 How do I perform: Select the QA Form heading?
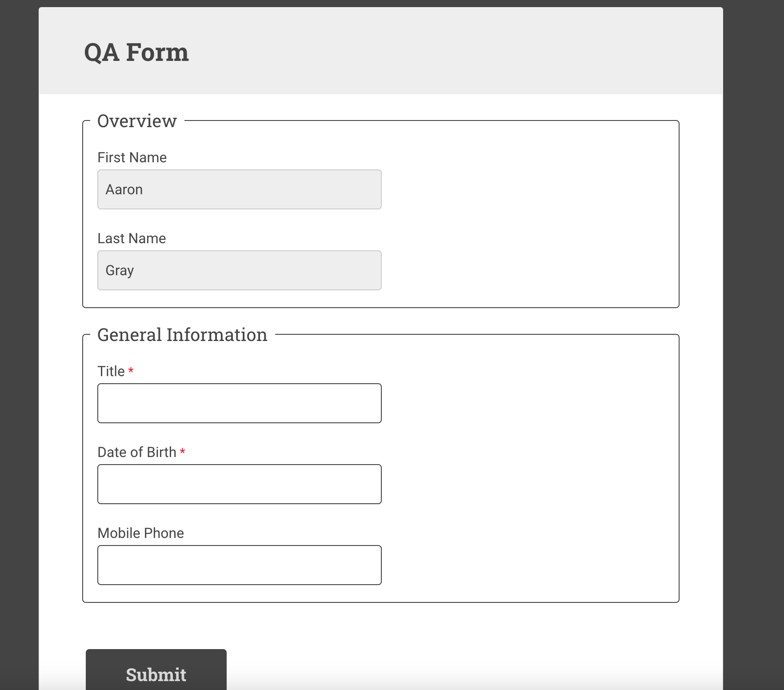click(136, 52)
